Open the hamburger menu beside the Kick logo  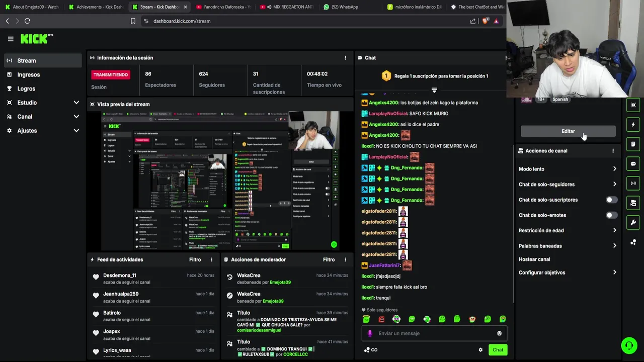pos(11,39)
